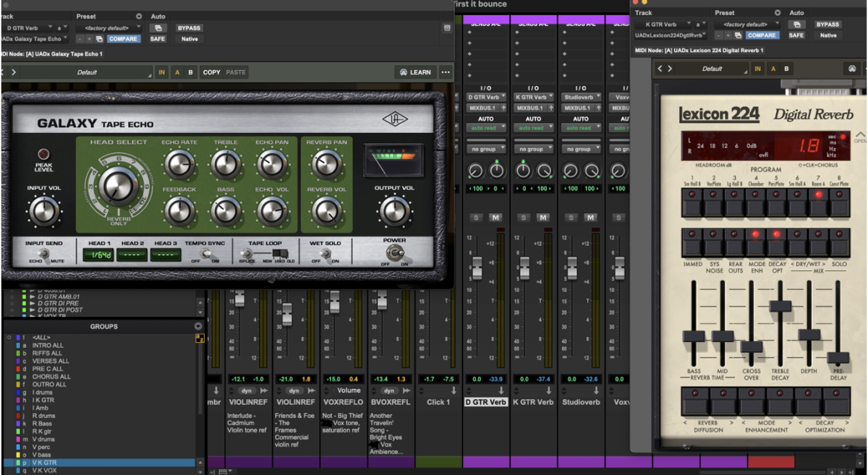Screen dimensions: 868x475
Task: Click BYPASS in Lexicon plugin header
Action: (x=828, y=25)
